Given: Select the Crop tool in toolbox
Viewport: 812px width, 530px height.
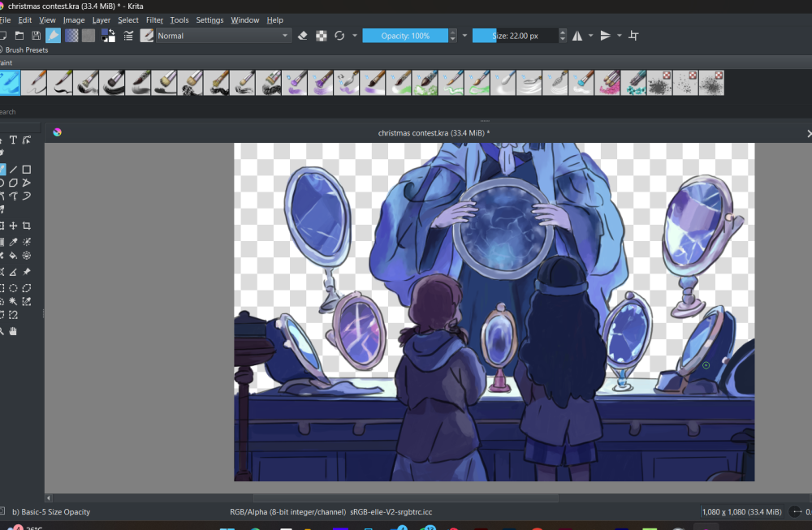Looking at the screenshot, I should 27,226.
